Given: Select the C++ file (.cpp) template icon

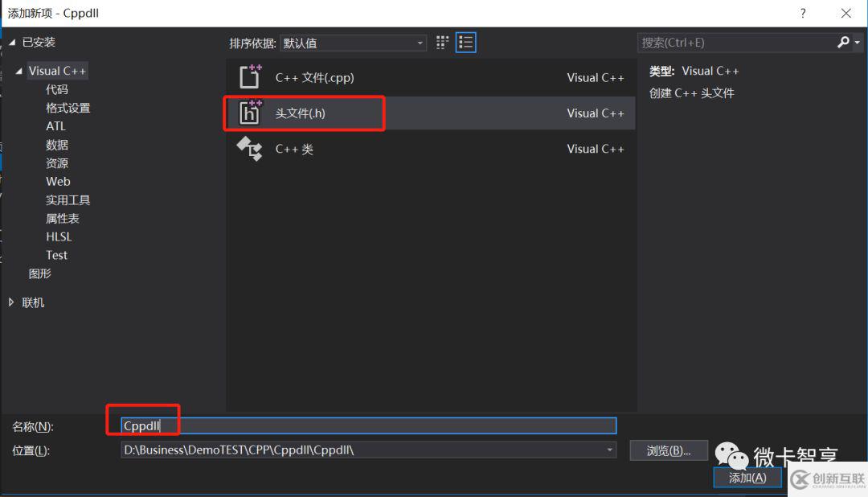Looking at the screenshot, I should 250,77.
